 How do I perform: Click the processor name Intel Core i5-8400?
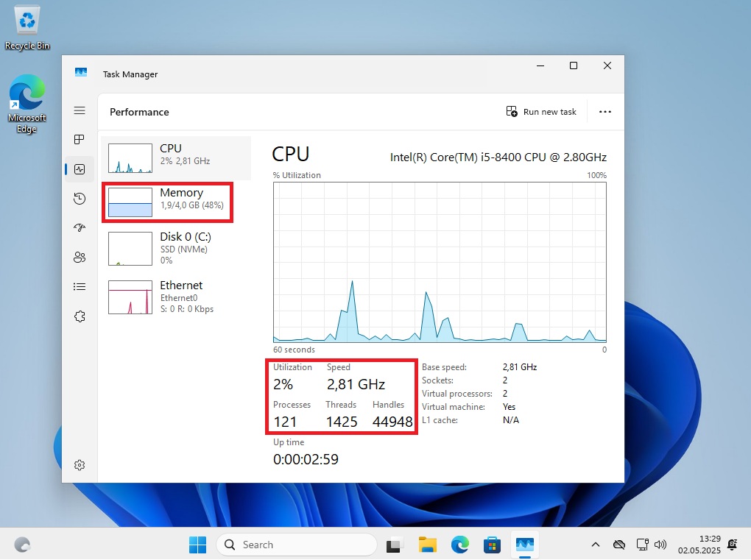[x=498, y=157]
